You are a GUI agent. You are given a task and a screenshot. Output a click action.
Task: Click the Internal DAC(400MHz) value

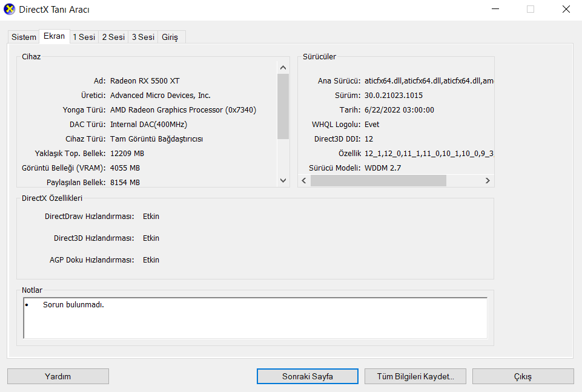coord(148,124)
